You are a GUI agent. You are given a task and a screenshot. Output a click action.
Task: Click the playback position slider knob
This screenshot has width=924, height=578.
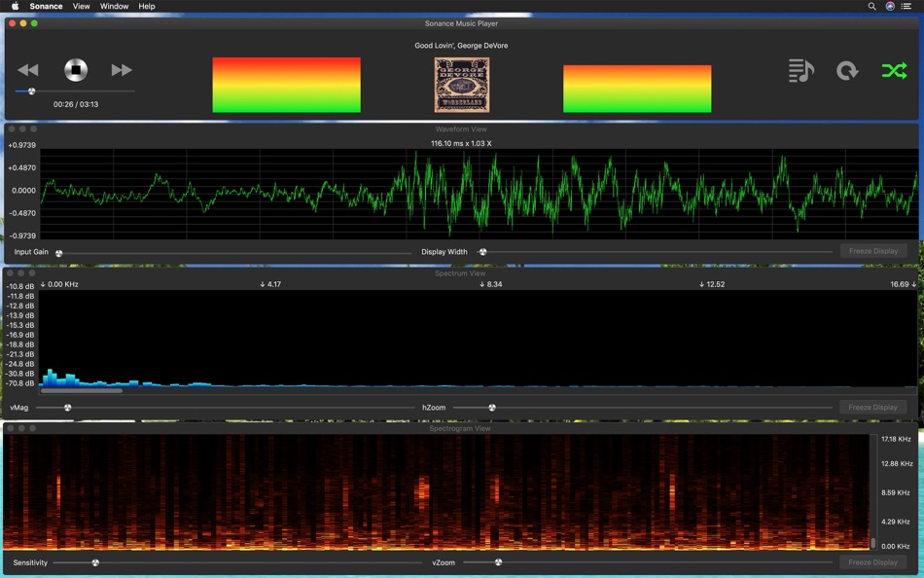pos(32,91)
